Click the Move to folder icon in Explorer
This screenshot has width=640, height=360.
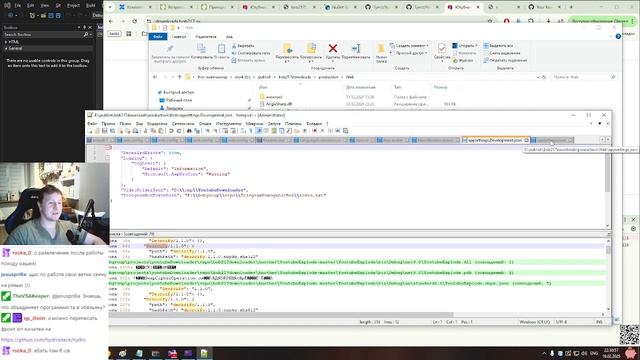point(287,49)
